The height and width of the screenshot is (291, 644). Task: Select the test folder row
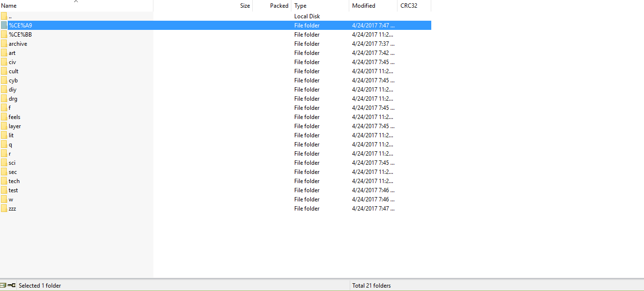coord(13,190)
